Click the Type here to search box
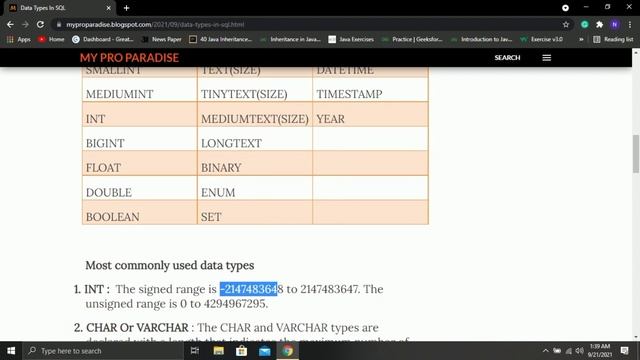 104,351
